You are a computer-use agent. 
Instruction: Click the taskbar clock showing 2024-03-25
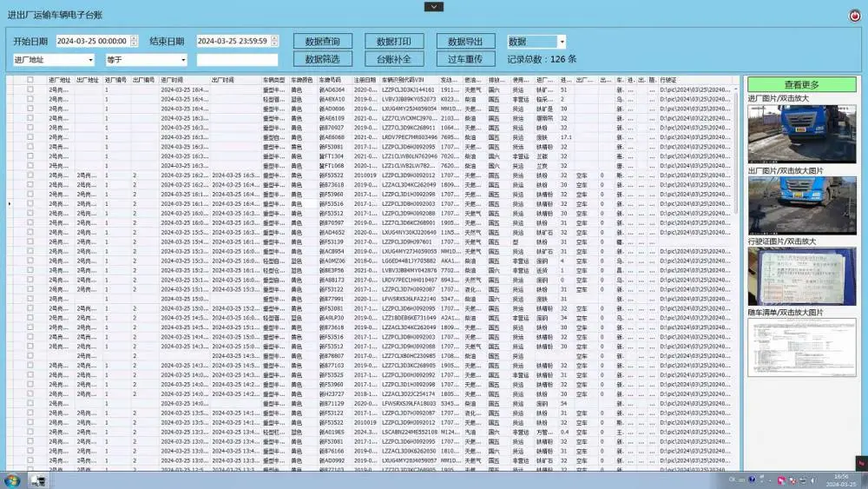841,480
